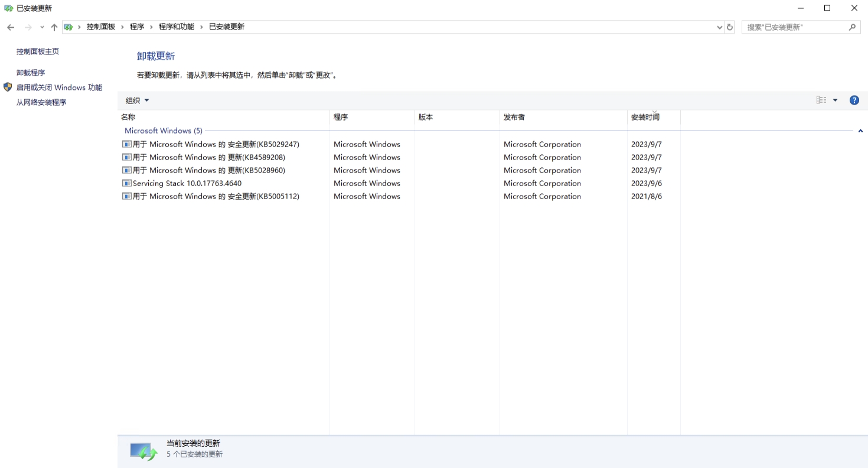Viewport: 868px width, 468px height.
Task: Open the help question mark icon
Action: [x=854, y=100]
